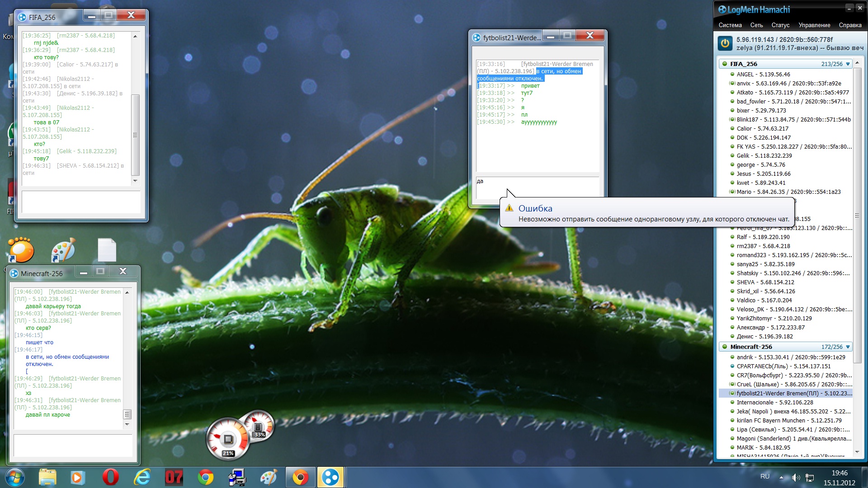
Task: Toggle the Minecraft-256 network online indicator
Action: (x=725, y=347)
